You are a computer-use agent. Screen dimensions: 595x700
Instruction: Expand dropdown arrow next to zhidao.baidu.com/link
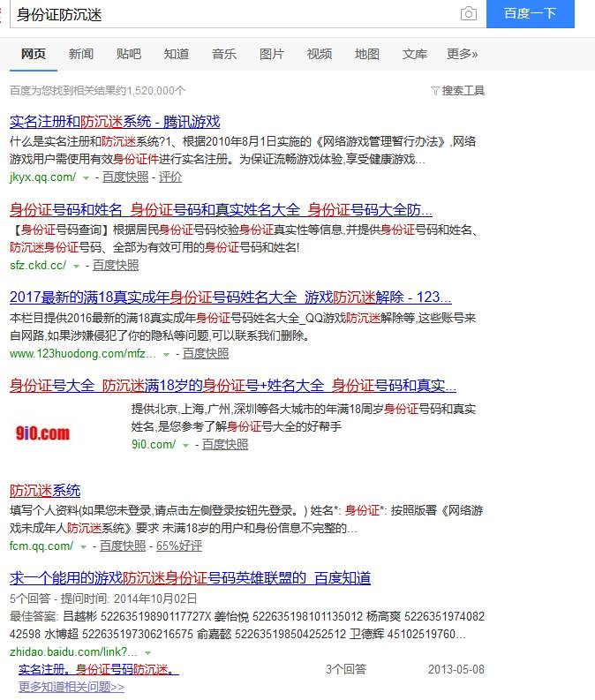coord(147,652)
